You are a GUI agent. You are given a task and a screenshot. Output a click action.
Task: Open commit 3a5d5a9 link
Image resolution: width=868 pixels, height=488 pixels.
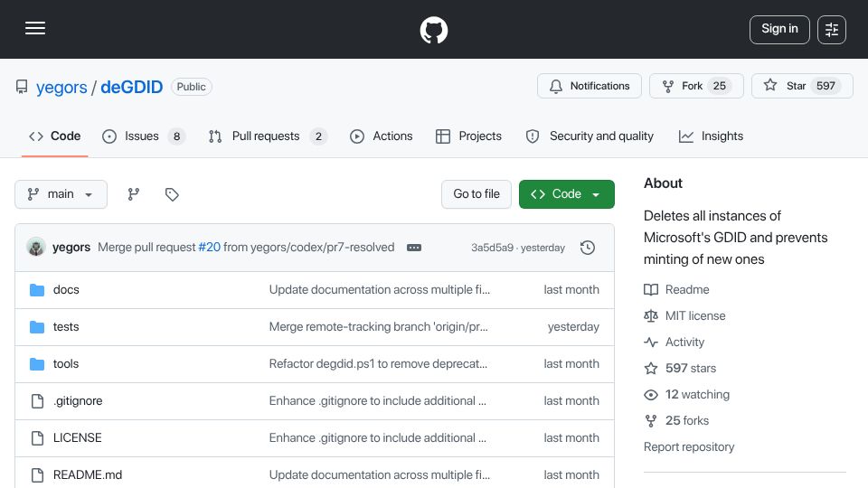point(492,248)
